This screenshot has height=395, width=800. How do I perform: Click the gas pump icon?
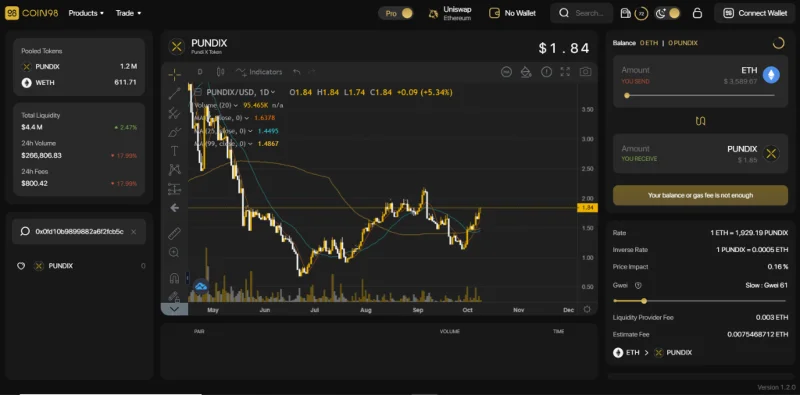pyautogui.click(x=625, y=13)
